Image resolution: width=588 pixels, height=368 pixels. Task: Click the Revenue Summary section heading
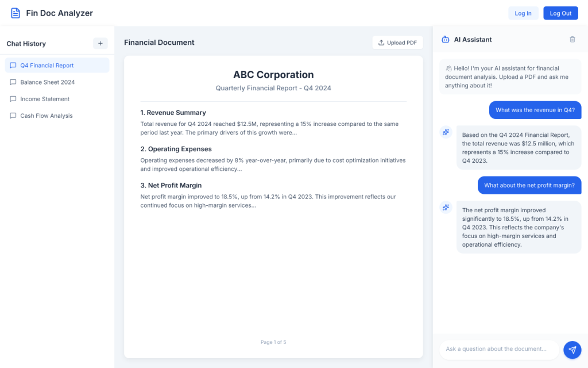click(173, 113)
